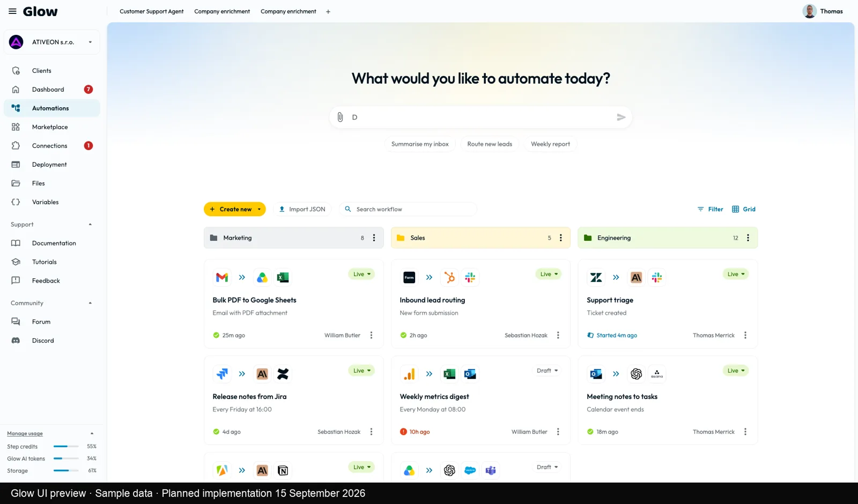Click the Google Drive icon on Bulk PDF card

262,277
